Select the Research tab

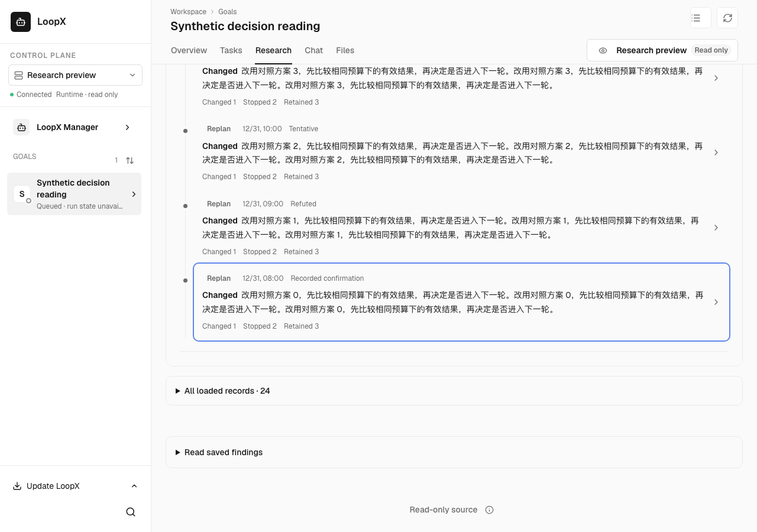click(x=273, y=50)
